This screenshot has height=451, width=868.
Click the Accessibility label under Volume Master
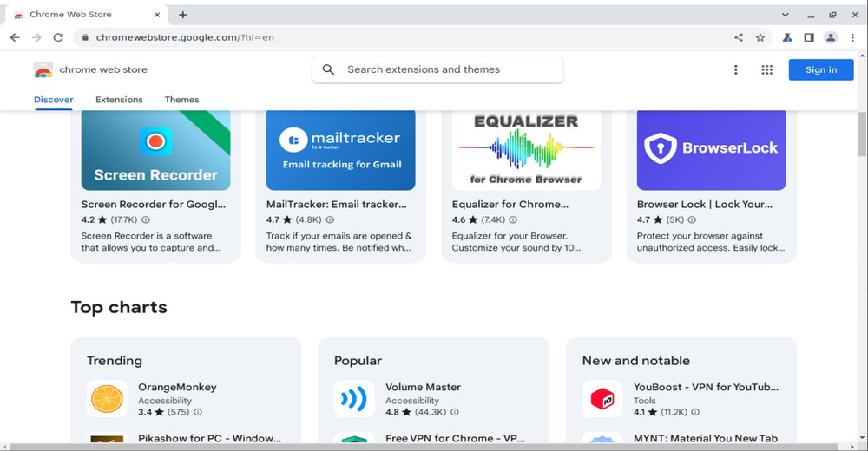coord(412,401)
